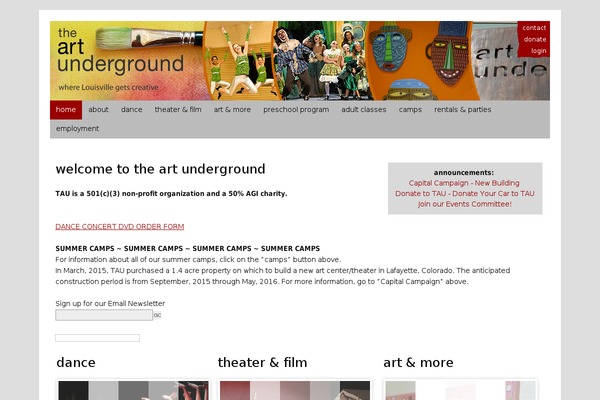Open the preschool program page

296,110
